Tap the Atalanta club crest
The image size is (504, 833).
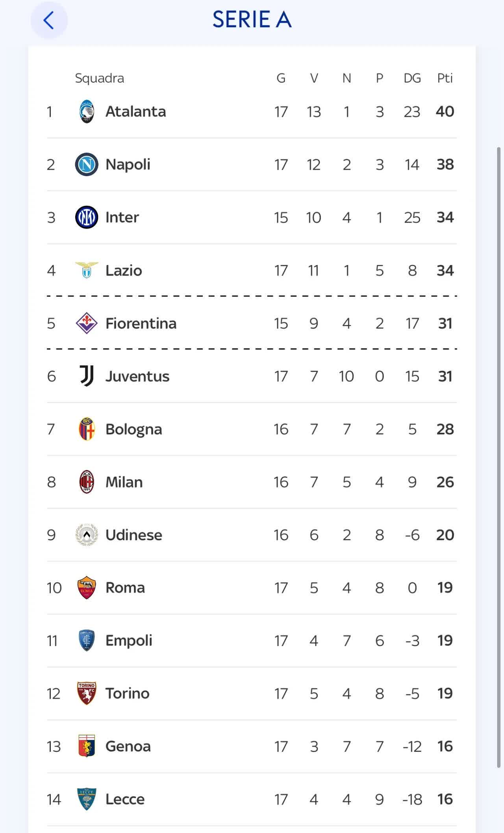coord(87,112)
